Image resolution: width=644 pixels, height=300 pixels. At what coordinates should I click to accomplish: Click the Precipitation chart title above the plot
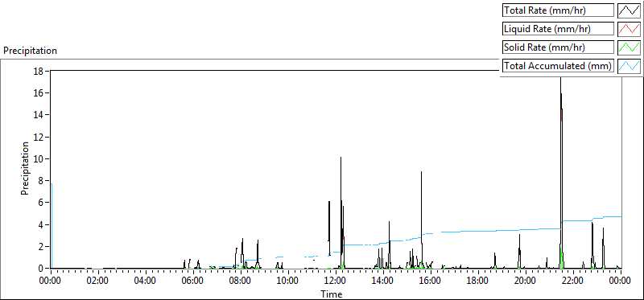tap(30, 51)
